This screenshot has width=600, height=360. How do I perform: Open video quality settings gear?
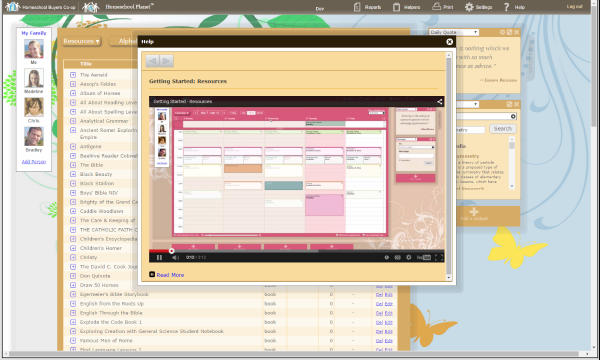409,257
